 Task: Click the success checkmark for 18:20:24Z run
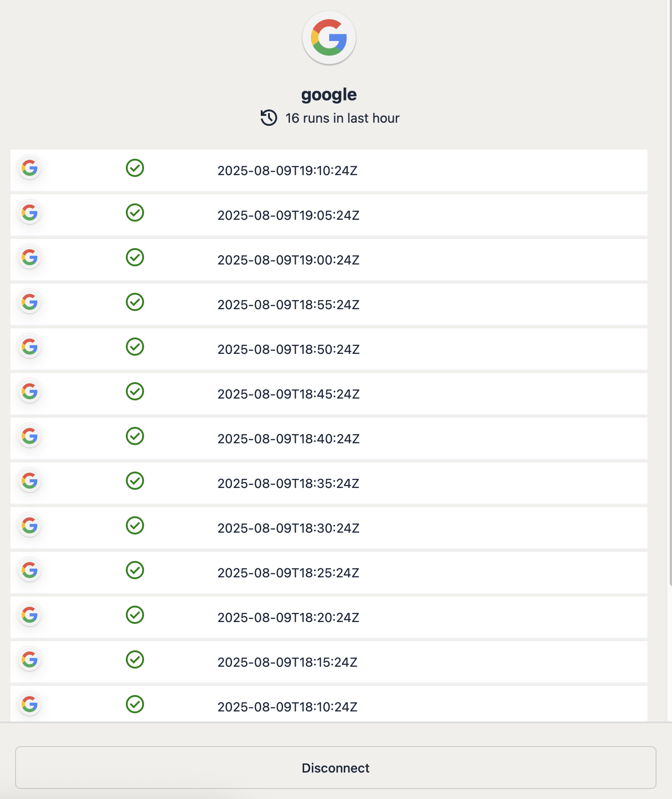click(135, 615)
